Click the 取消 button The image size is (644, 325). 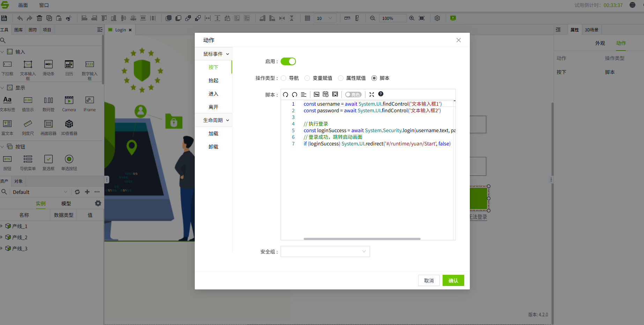point(429,280)
